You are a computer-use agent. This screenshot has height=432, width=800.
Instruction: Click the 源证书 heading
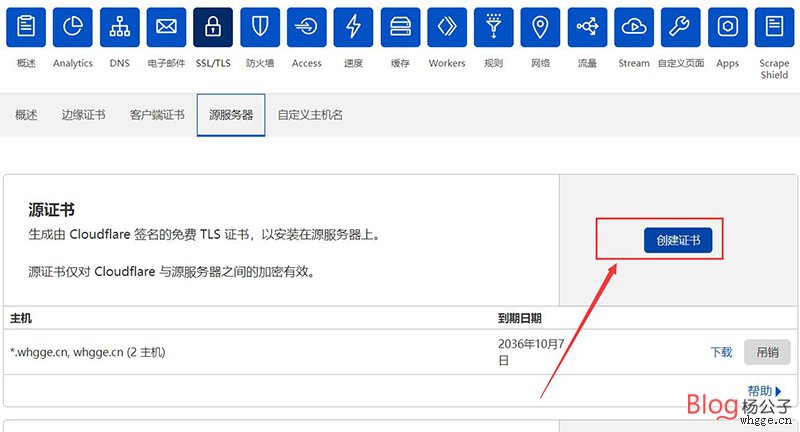click(52, 210)
